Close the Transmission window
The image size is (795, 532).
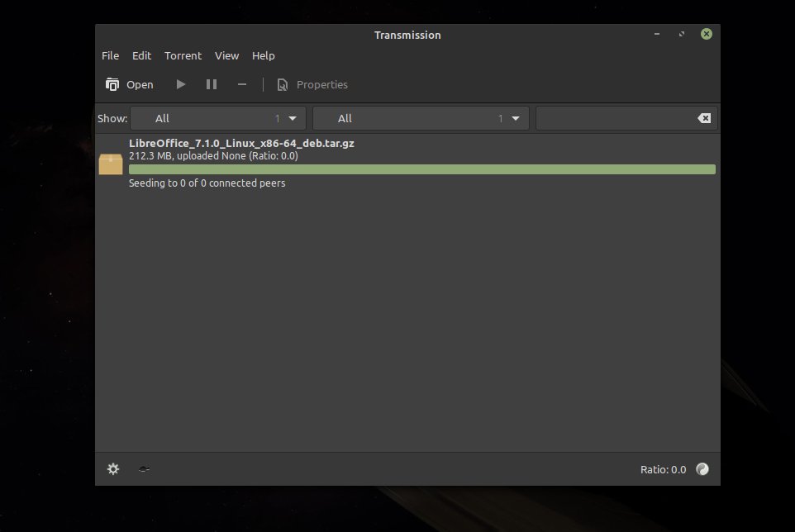(x=707, y=34)
